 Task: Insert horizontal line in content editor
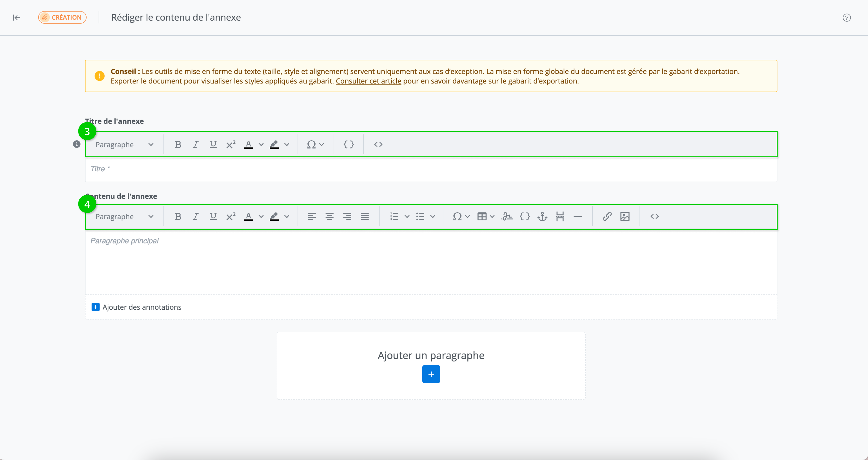578,216
